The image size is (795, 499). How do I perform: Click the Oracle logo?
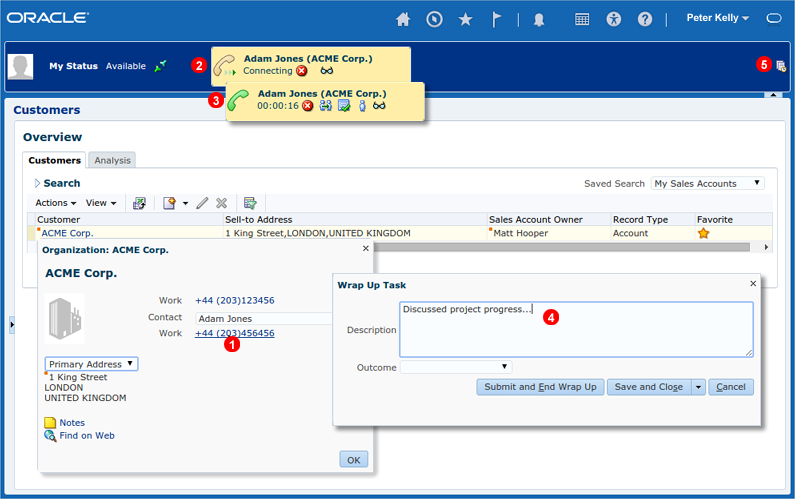[48, 18]
